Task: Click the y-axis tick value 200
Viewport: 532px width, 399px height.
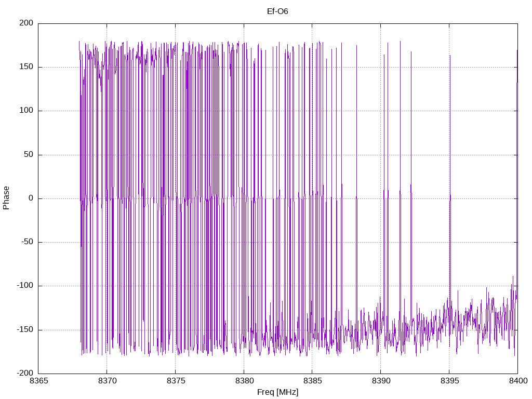Action: pos(26,23)
